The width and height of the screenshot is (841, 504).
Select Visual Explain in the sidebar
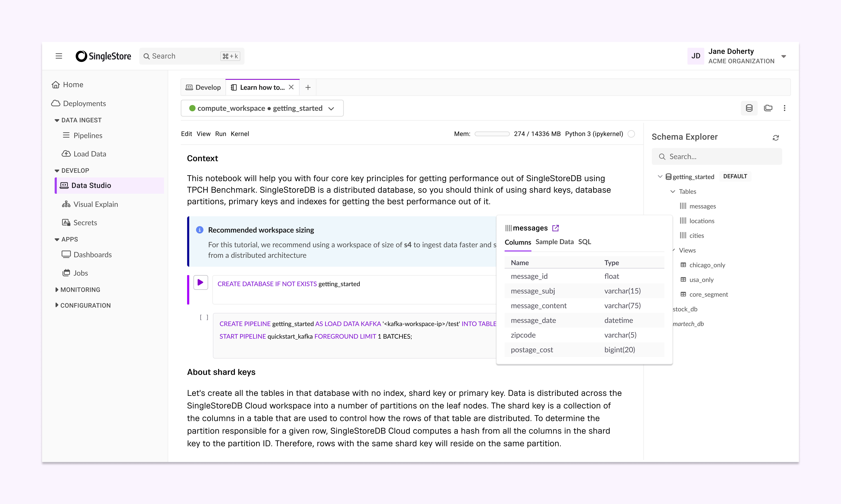click(x=96, y=204)
